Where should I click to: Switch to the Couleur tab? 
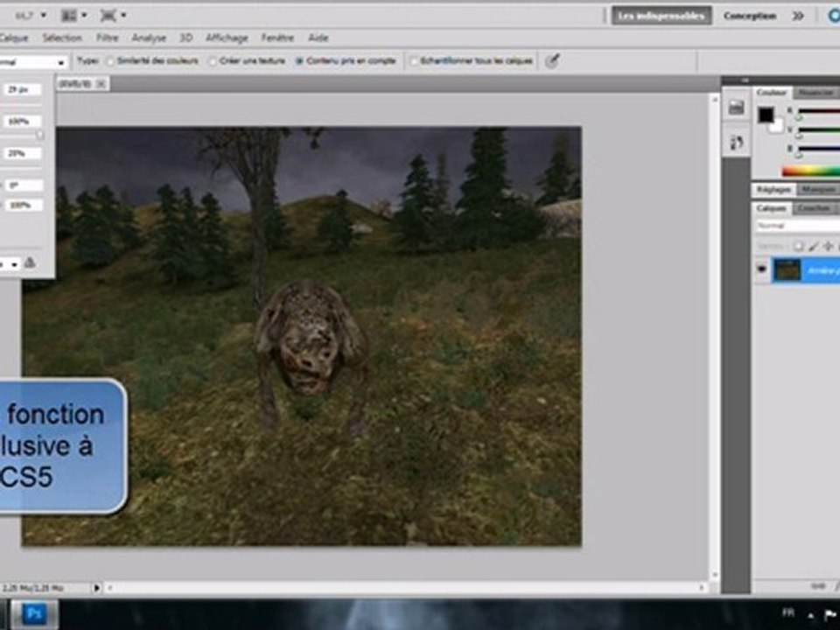(x=772, y=93)
